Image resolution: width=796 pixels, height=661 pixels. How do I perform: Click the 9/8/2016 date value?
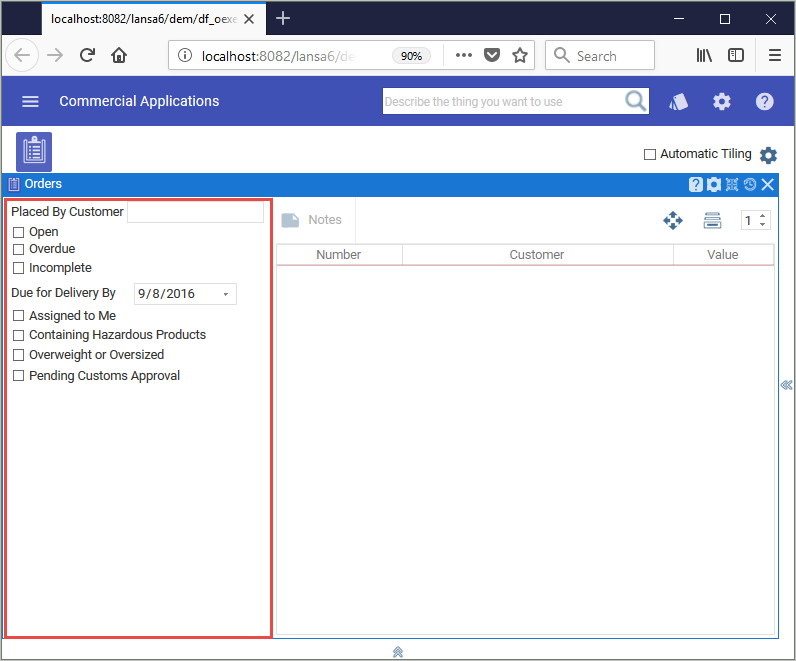167,294
